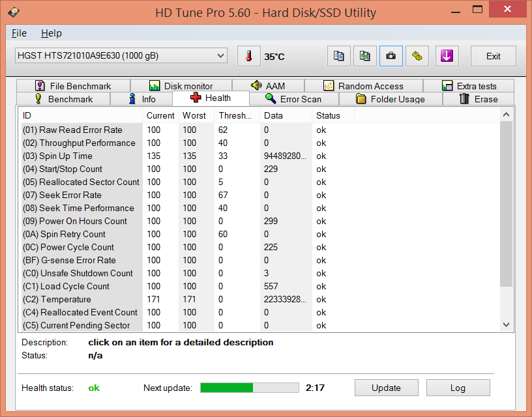Click the green ok Health status value
This screenshot has height=417, width=532.
coord(94,388)
